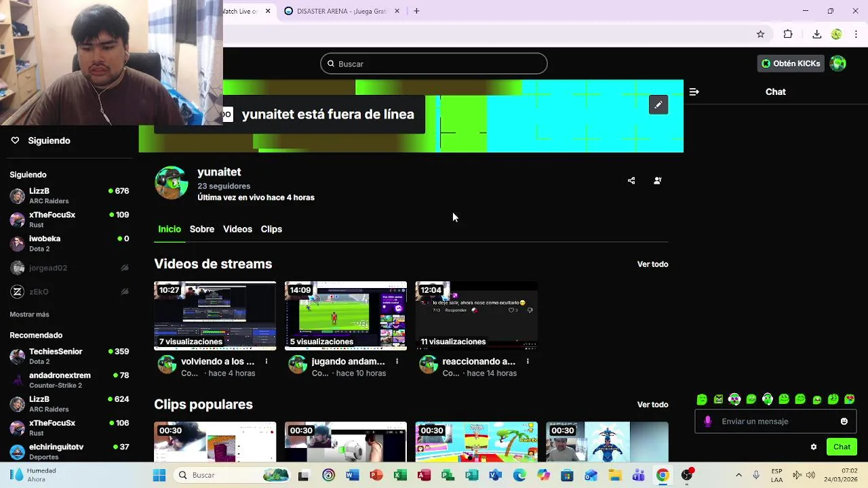The image size is (868, 488).
Task: Play the 10:27 stream video thumbnail
Action: pyautogui.click(x=215, y=316)
